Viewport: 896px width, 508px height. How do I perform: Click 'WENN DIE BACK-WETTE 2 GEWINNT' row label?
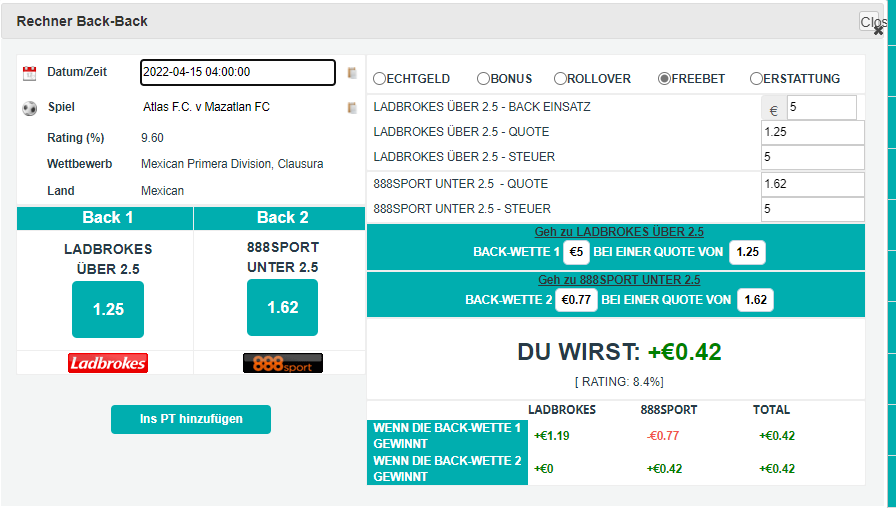point(447,469)
